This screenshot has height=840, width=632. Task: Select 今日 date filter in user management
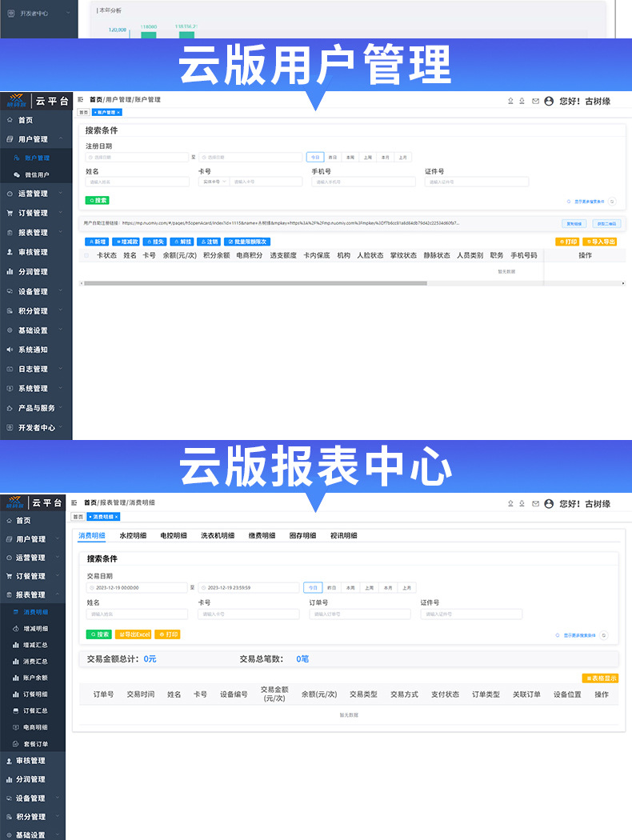[315, 157]
